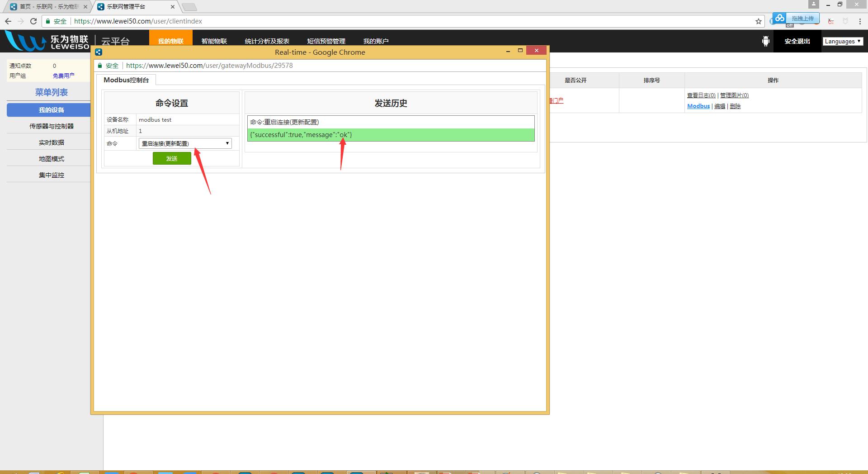Minimize the Real-time popup window
This screenshot has height=474, width=868.
click(x=508, y=51)
